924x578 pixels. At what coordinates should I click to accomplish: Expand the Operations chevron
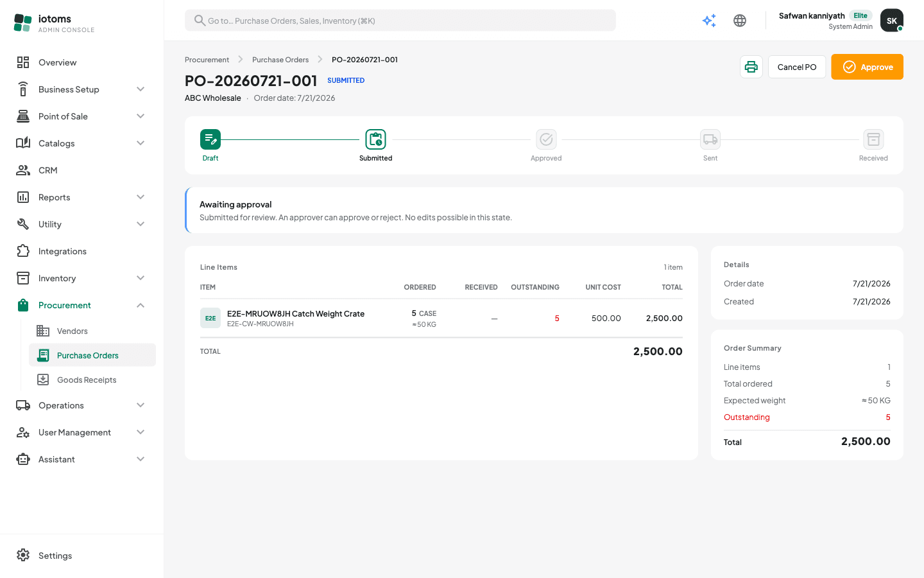tap(141, 405)
